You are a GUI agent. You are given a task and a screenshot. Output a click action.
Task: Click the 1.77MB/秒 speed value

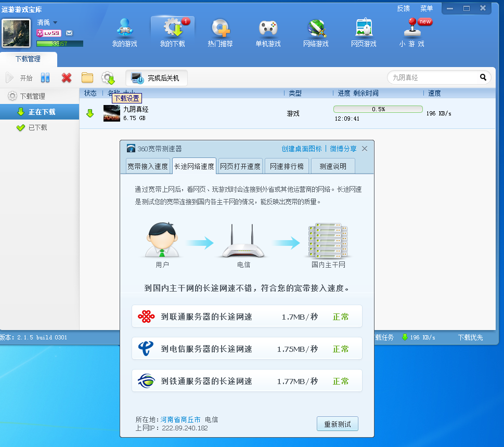[298, 381]
